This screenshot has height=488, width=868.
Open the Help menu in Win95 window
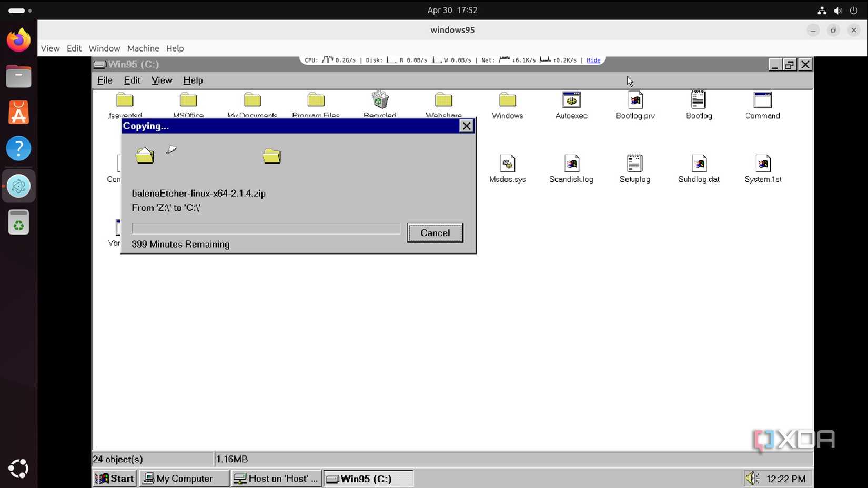193,80
